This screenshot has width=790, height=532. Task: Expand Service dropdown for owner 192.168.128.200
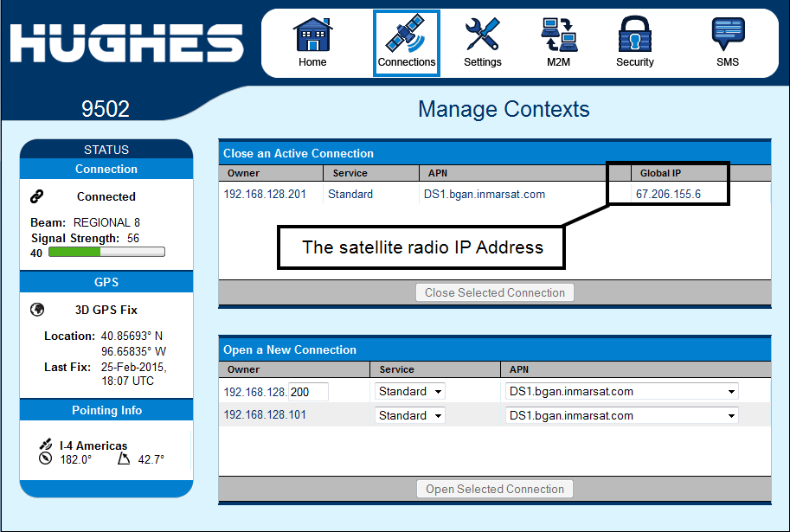tap(410, 392)
